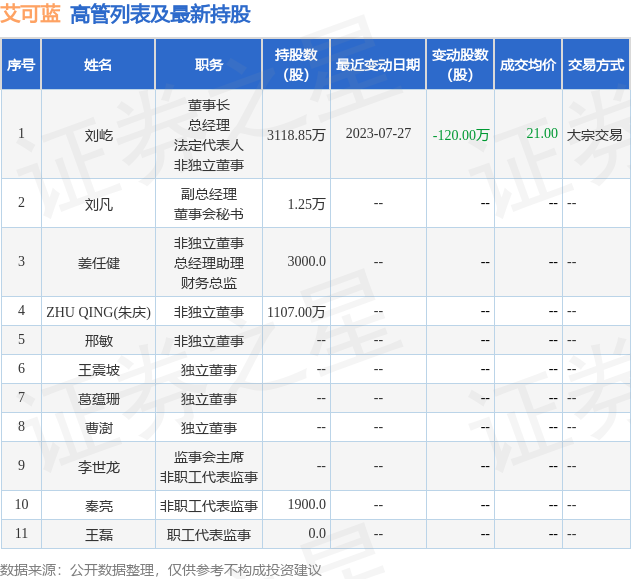
Task: Click the holding value 1900.0
Action: pyautogui.click(x=307, y=504)
